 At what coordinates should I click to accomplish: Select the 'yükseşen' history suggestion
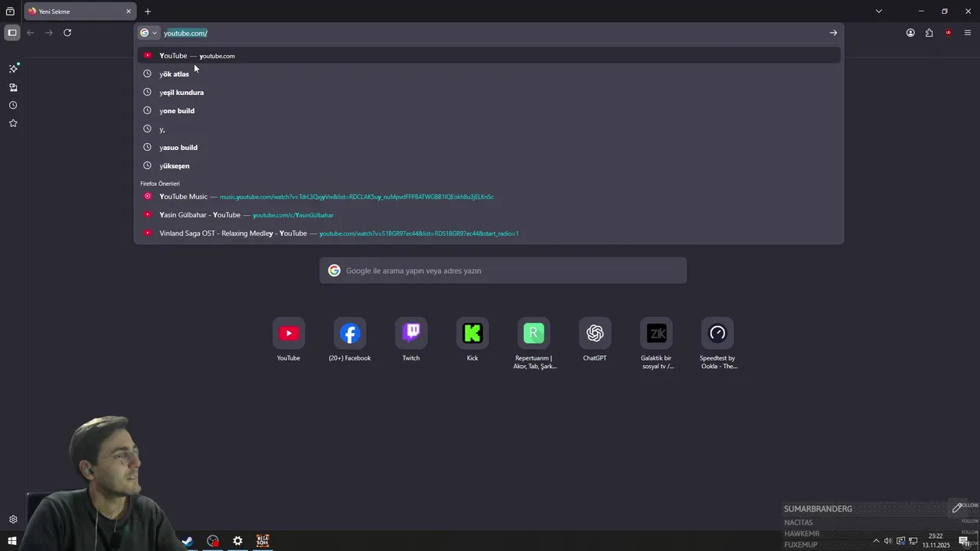[x=489, y=165]
